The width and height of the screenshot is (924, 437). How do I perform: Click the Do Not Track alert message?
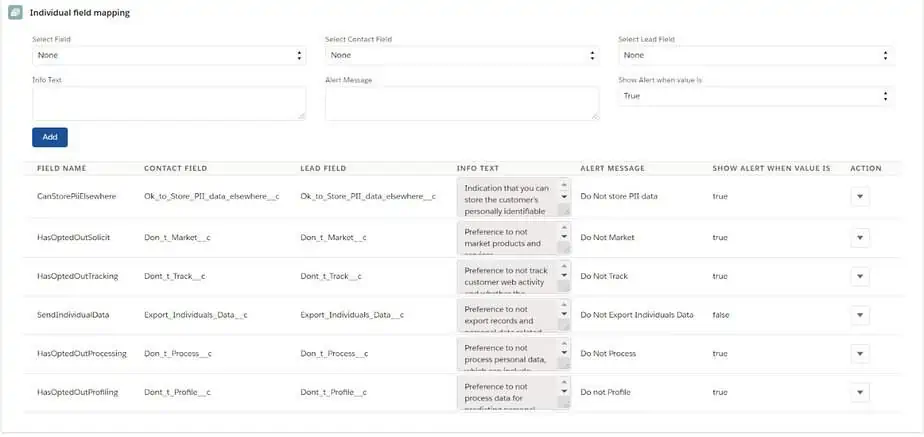click(x=604, y=276)
